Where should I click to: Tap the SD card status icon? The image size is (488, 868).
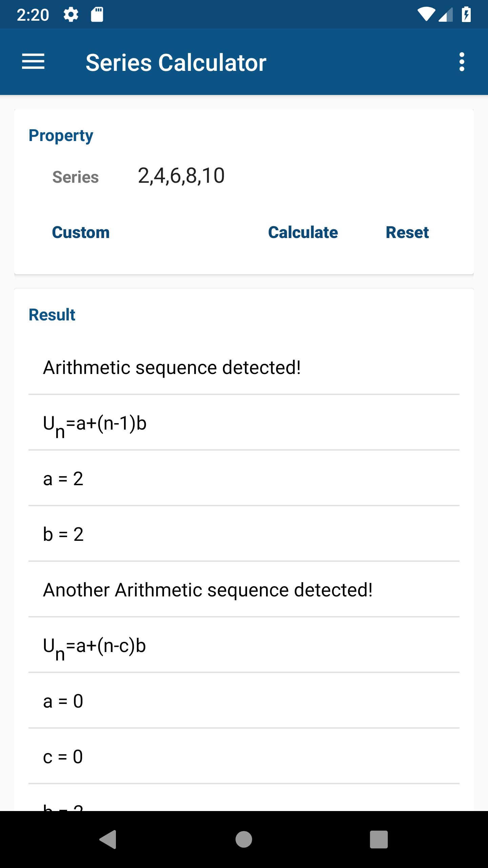point(97,15)
